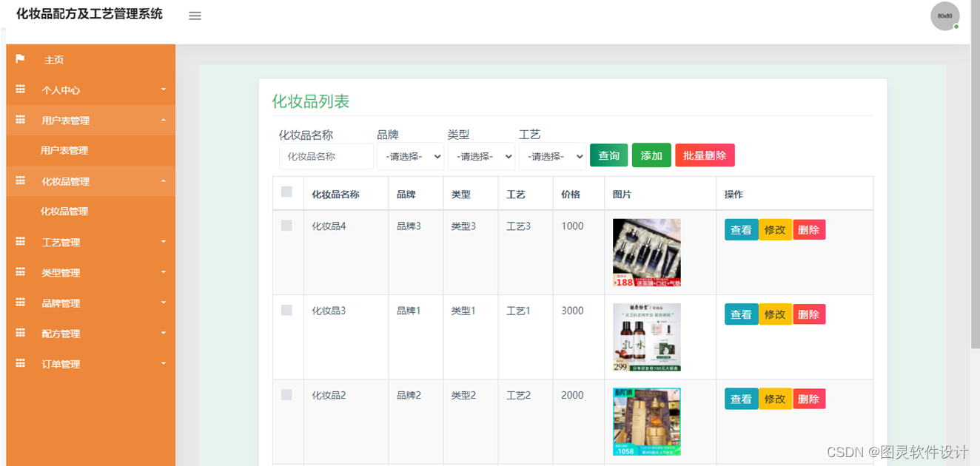The width and height of the screenshot is (980, 466).
Task: Click the flag icon beside 主页
Action: [x=20, y=59]
